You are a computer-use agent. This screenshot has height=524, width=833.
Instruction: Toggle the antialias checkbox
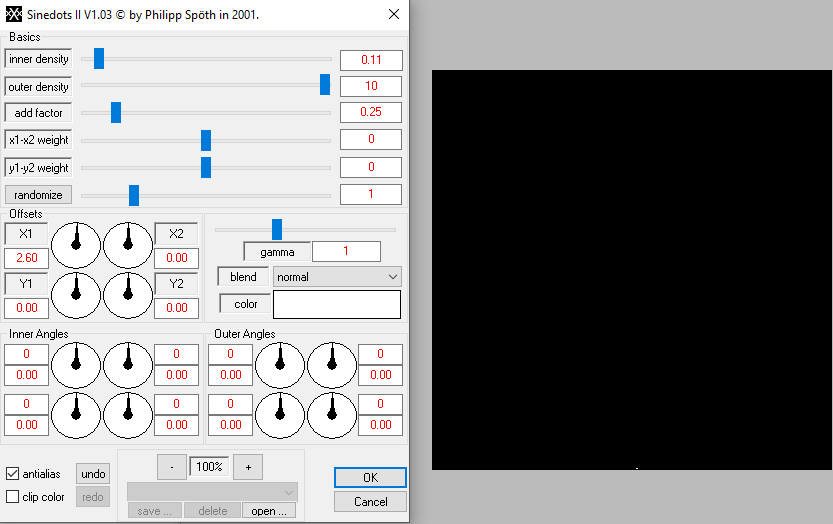point(12,474)
